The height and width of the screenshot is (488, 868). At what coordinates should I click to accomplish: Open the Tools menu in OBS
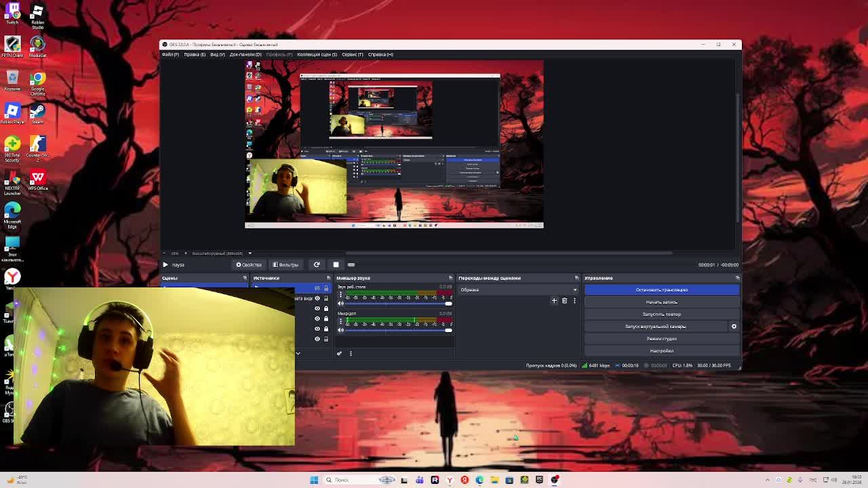[353, 54]
